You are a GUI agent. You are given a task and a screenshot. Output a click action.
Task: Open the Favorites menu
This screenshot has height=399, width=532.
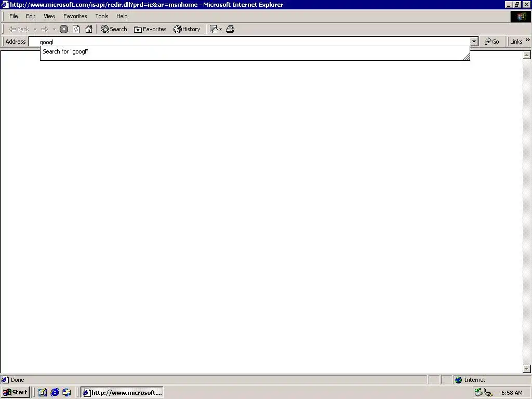point(75,16)
